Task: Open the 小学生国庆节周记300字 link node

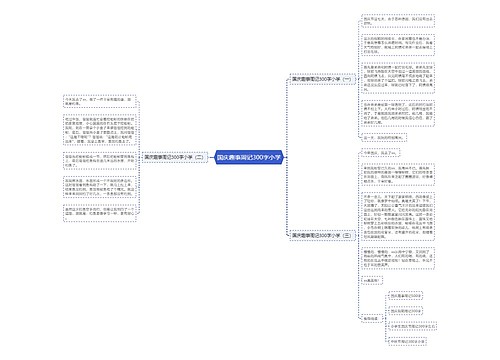Action: (413, 326)
